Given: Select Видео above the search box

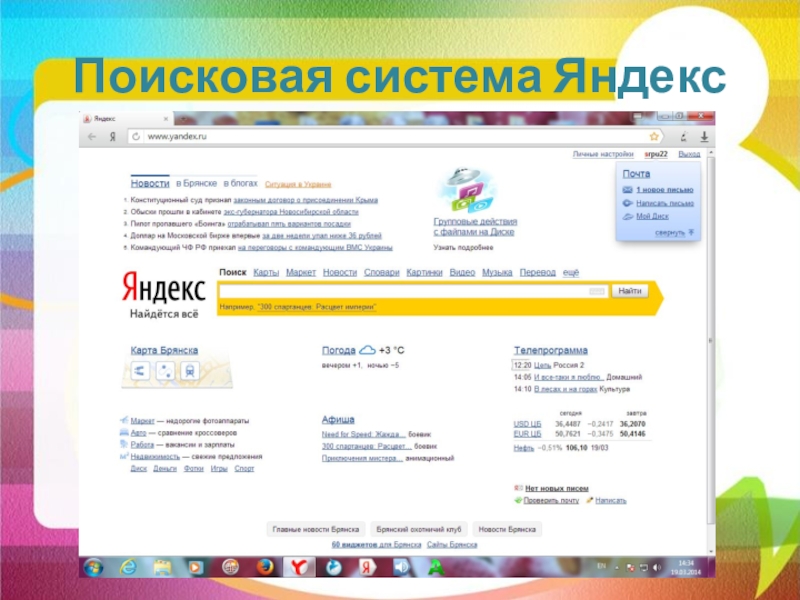Looking at the screenshot, I should point(462,272).
